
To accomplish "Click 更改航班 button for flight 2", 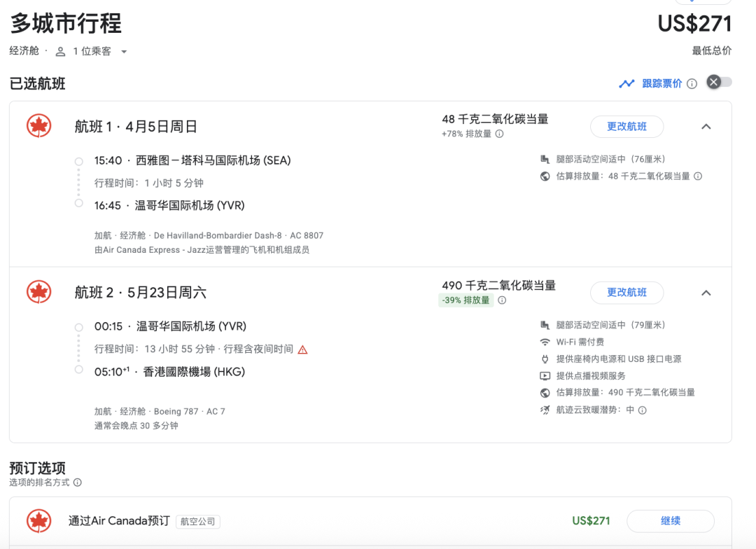I will click(x=626, y=293).
